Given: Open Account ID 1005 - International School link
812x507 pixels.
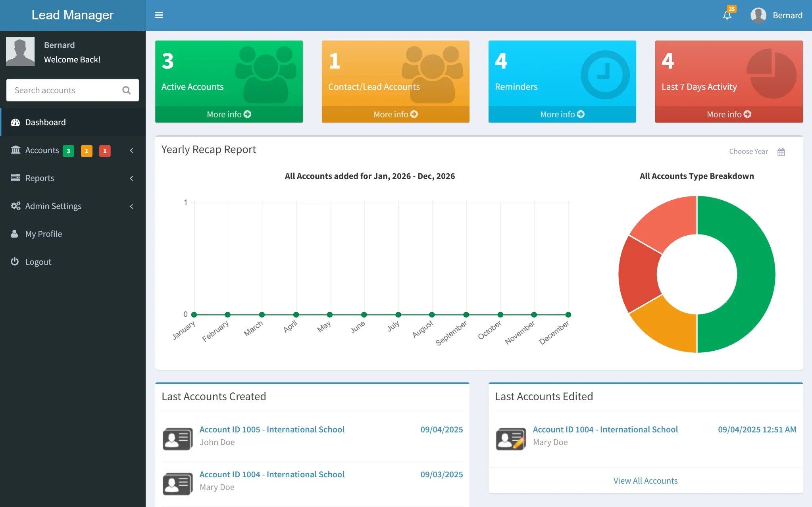Looking at the screenshot, I should (x=272, y=430).
